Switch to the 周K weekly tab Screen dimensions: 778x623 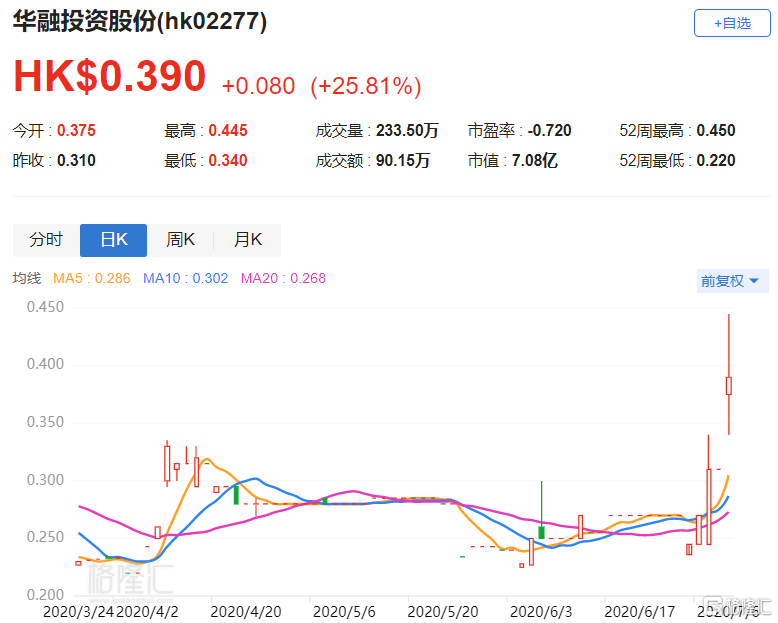180,240
